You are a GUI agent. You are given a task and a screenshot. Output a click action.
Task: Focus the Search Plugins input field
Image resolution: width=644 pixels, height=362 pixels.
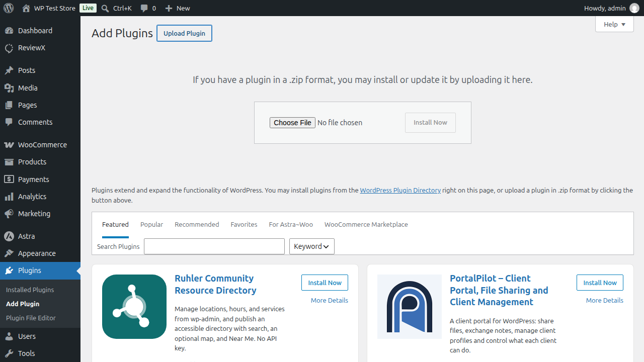click(x=214, y=246)
